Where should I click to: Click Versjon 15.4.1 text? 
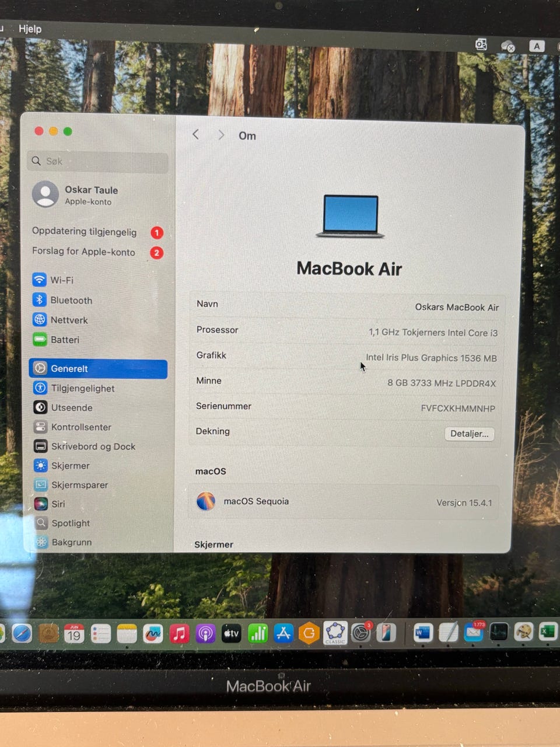[464, 502]
